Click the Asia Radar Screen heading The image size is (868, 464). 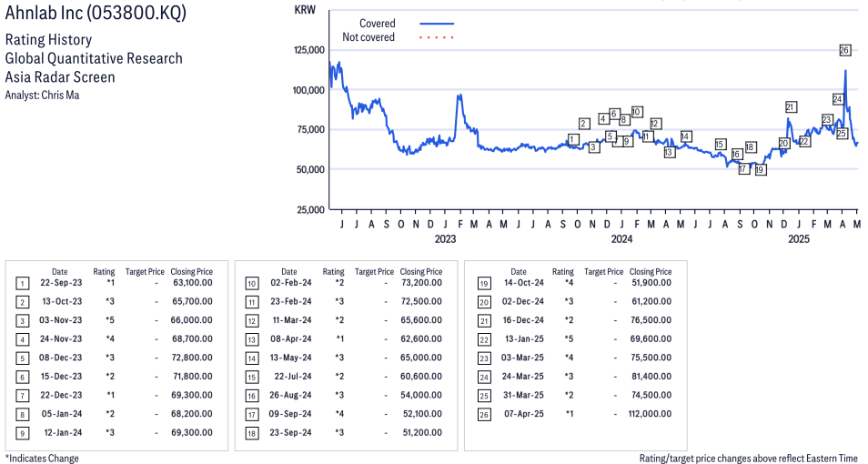[60, 77]
